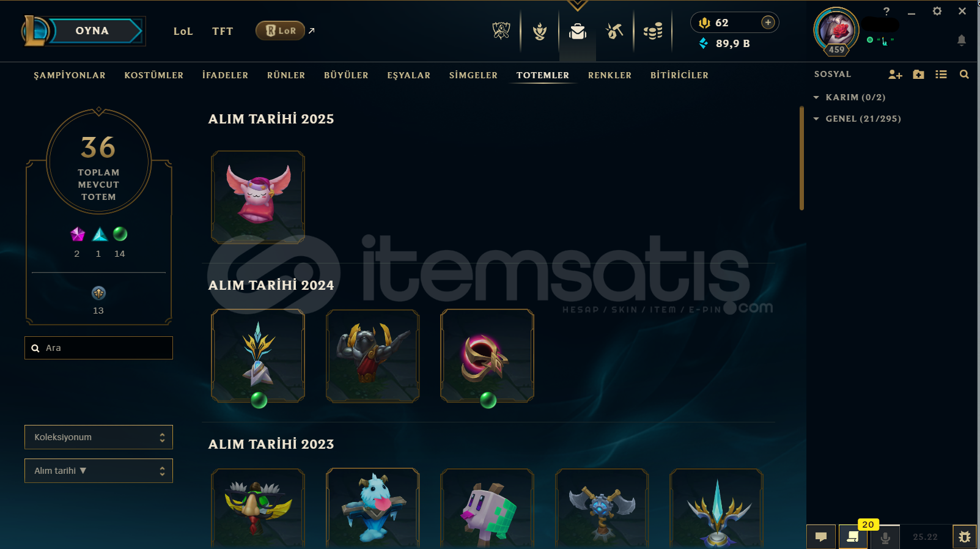The width and height of the screenshot is (980, 549).
Task: Open the Store coins icon
Action: tap(653, 31)
